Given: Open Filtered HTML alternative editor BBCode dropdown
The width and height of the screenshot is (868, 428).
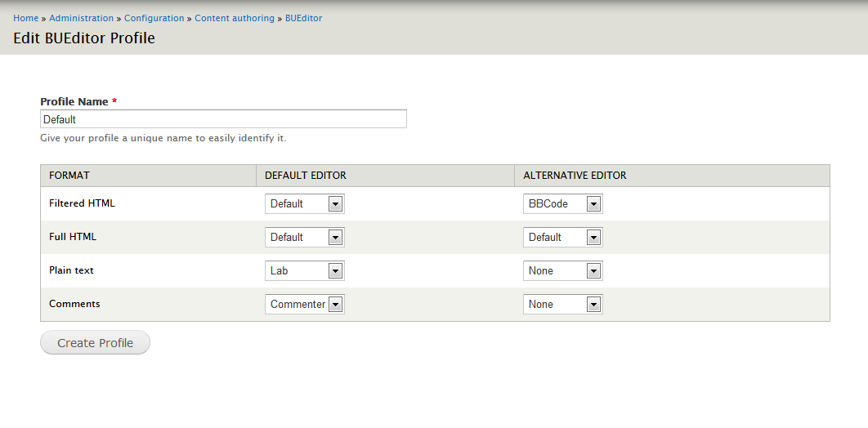Looking at the screenshot, I should [562, 203].
